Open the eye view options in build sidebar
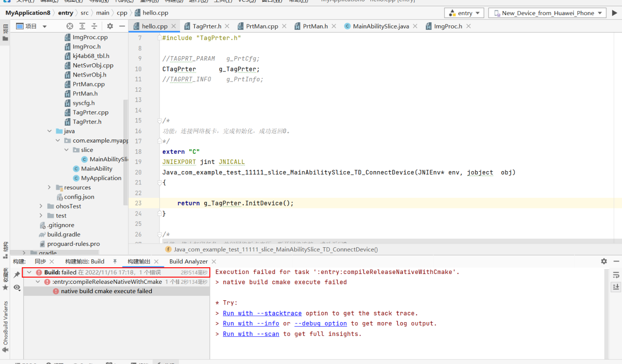 point(17,287)
